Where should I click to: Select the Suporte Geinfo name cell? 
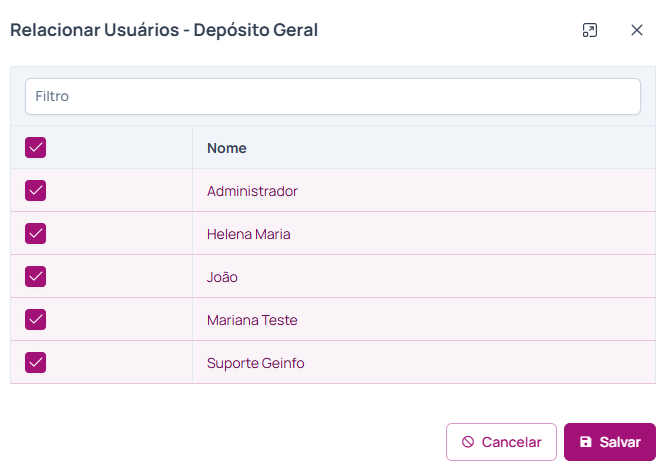255,363
